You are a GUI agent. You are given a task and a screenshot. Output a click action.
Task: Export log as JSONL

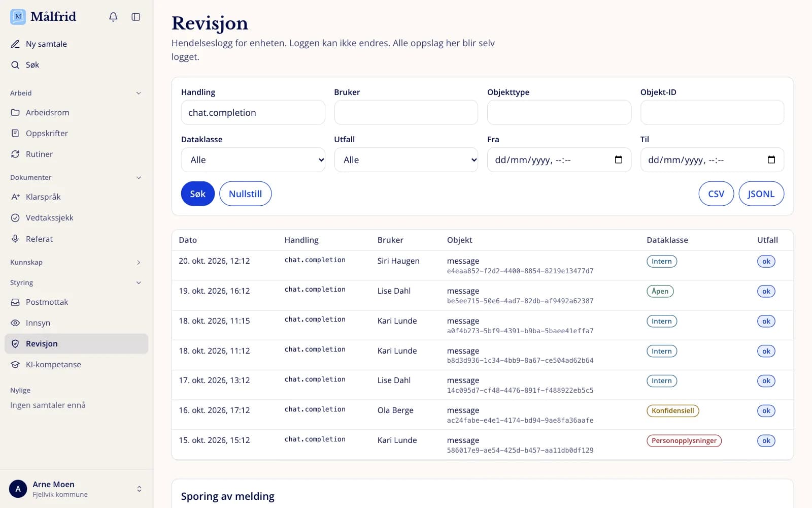pyautogui.click(x=761, y=194)
